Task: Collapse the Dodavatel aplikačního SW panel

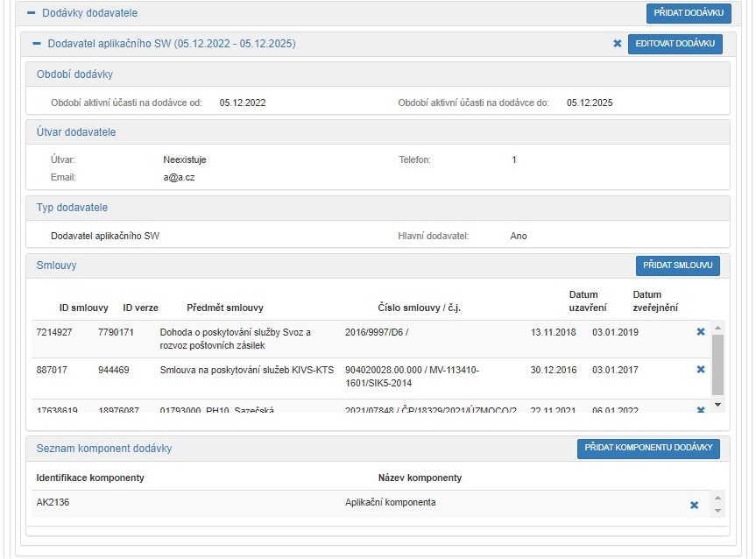Action: [x=37, y=44]
